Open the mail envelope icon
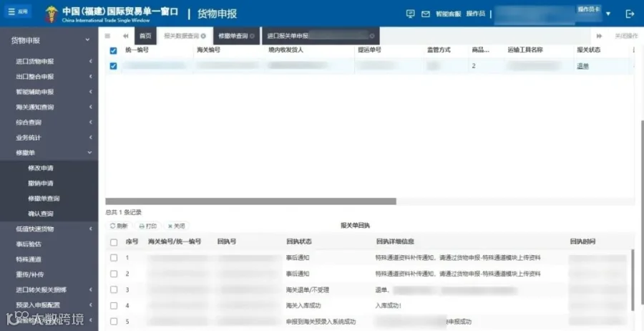Viewport: 644px width, 331px height. click(x=426, y=14)
